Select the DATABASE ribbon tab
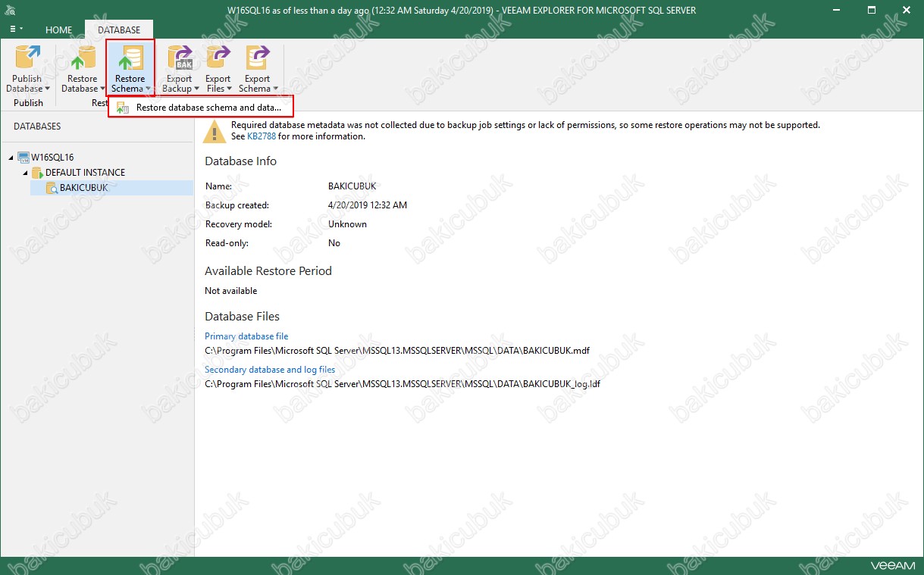 point(119,30)
